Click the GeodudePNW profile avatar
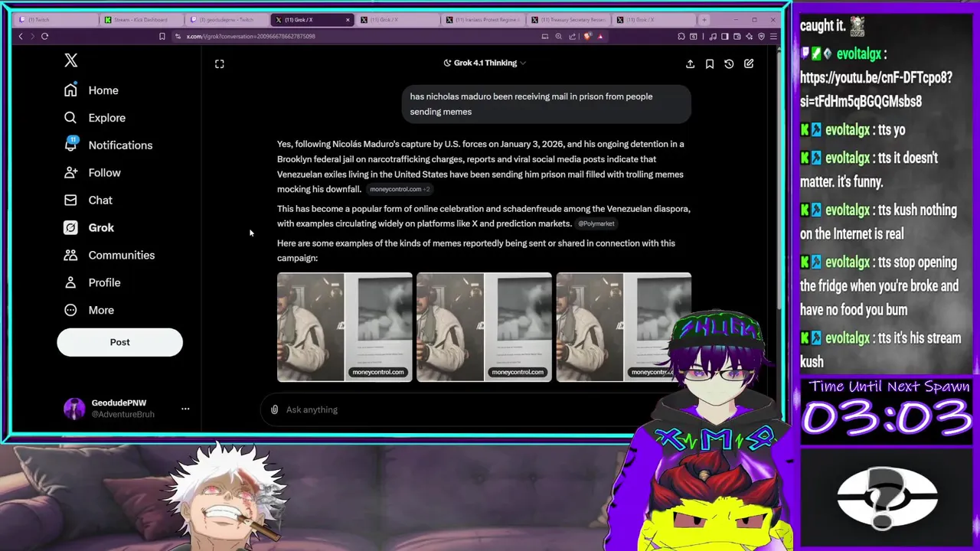The image size is (980, 551). (x=74, y=409)
